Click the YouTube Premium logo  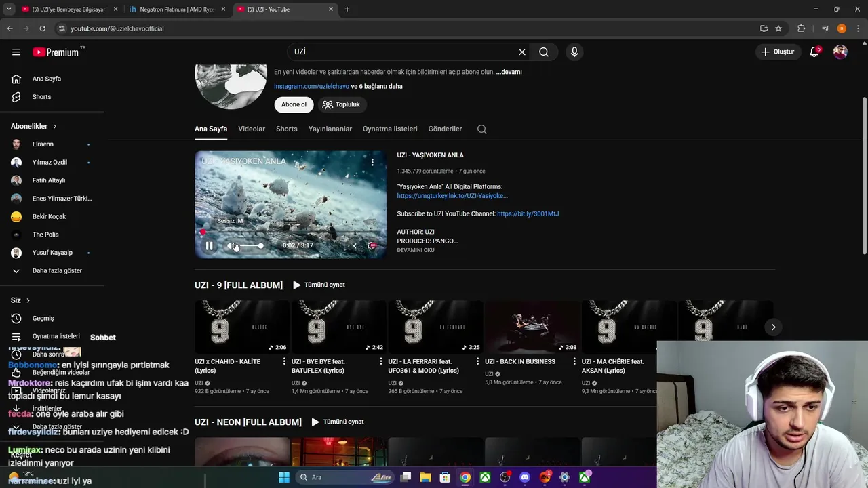(56, 52)
